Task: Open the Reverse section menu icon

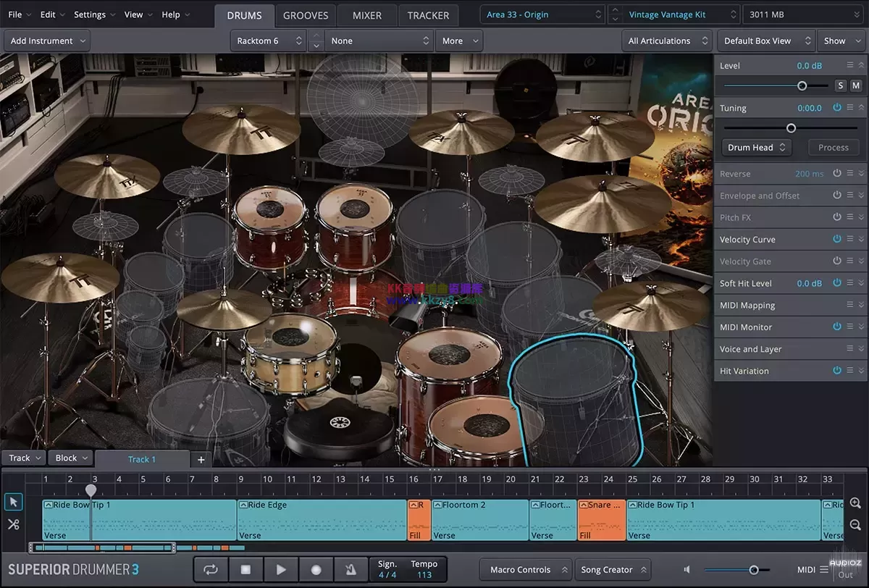Action: (x=850, y=173)
